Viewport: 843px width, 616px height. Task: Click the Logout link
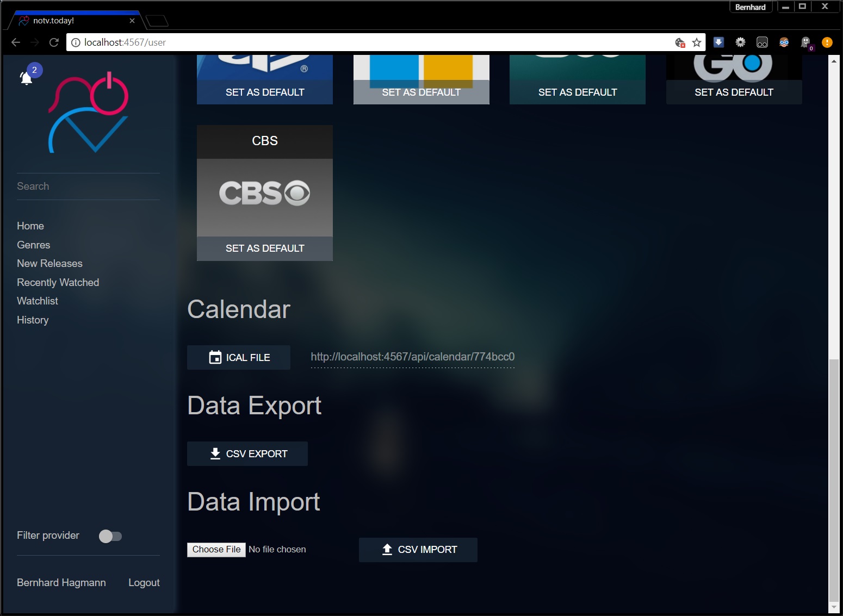tap(144, 582)
